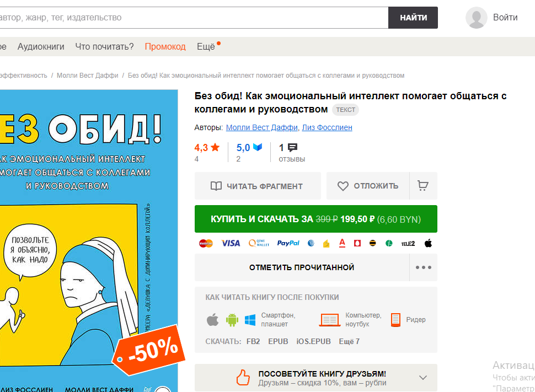Select the VISA payment icon
535x392 pixels.
(231, 243)
